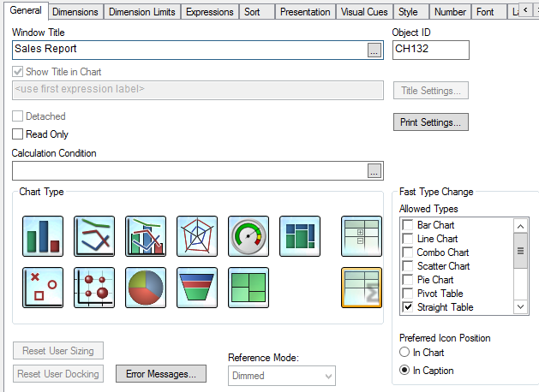This screenshot has width=539, height=392.
Task: Open the Visual Cues tab
Action: 363,12
